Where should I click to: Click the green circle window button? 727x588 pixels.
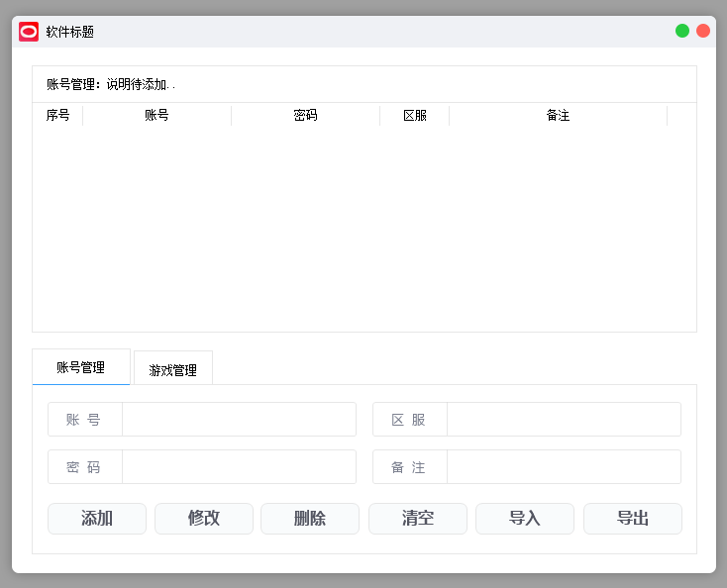pos(682,31)
